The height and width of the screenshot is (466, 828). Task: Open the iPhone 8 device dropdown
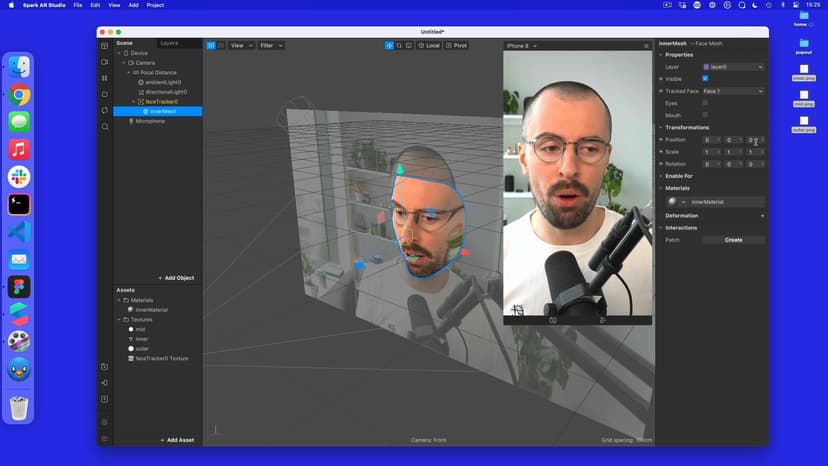[x=521, y=46]
